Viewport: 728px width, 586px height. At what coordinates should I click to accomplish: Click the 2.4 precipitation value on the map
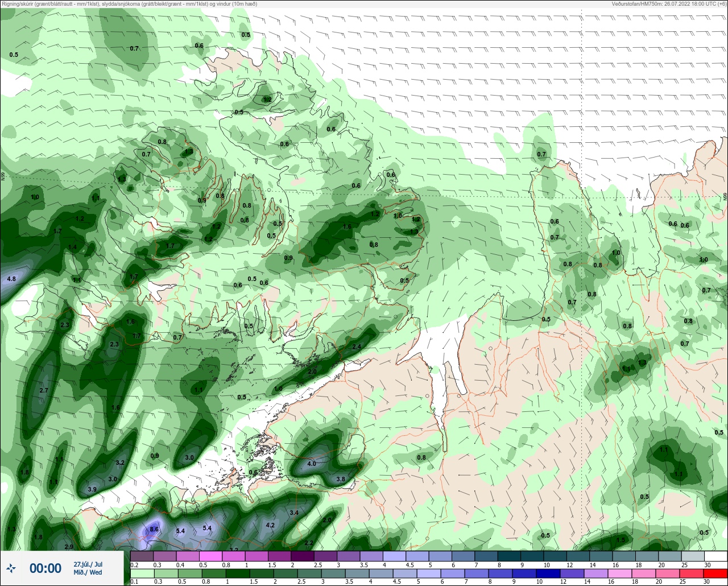[x=357, y=346]
